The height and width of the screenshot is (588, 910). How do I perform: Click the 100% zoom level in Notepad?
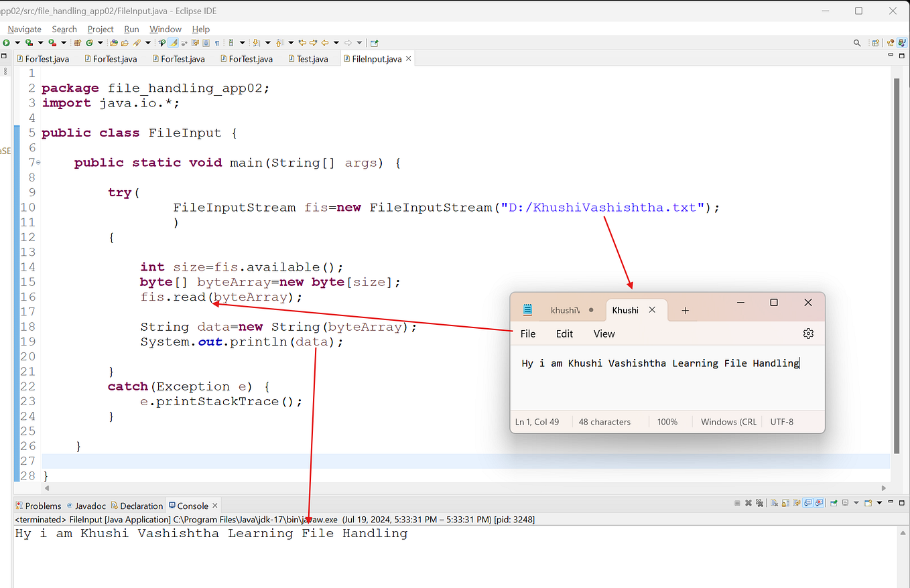click(x=667, y=421)
